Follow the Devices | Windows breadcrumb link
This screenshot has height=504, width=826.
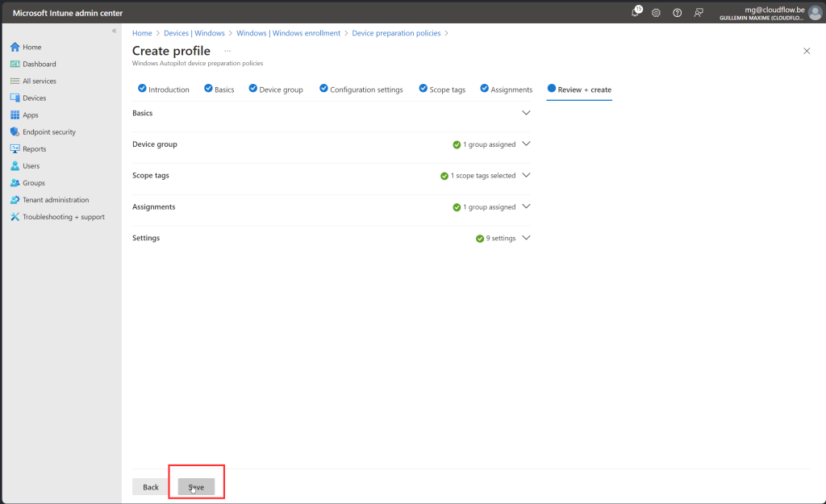194,33
